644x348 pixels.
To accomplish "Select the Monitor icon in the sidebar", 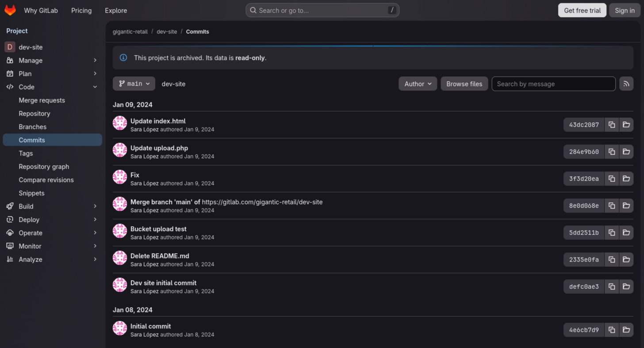I will click(x=10, y=246).
